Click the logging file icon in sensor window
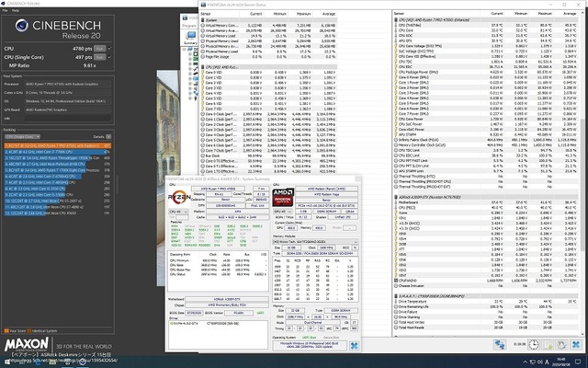Image resolution: width=588 pixels, height=368 pixels. [x=548, y=344]
